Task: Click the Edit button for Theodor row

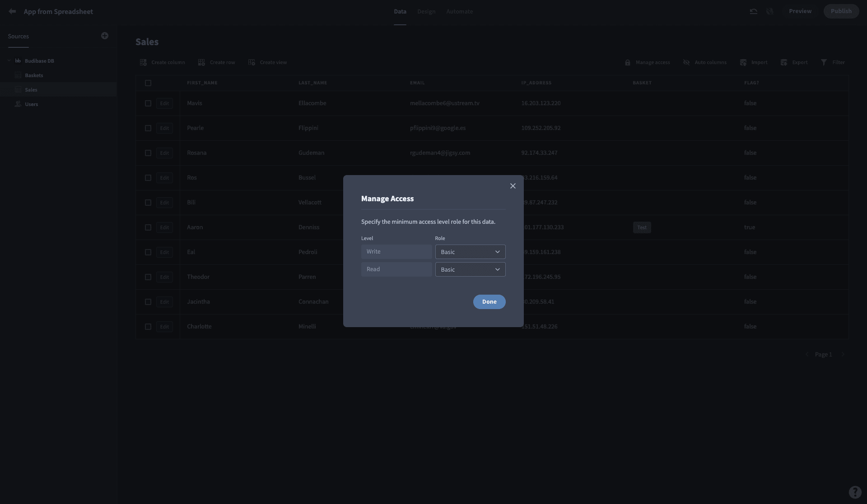Action: coord(164,277)
